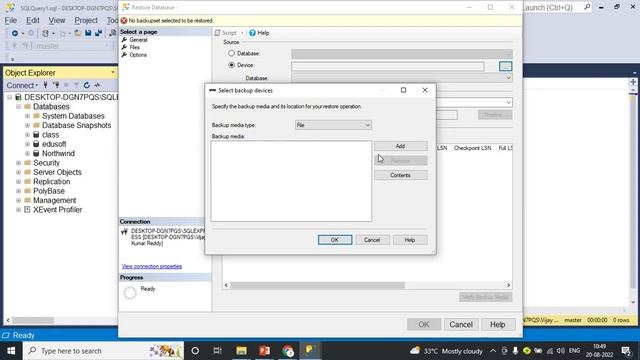This screenshot has height=360, width=640.
Task: Click Contents button in Select backup devices
Action: pyautogui.click(x=400, y=175)
